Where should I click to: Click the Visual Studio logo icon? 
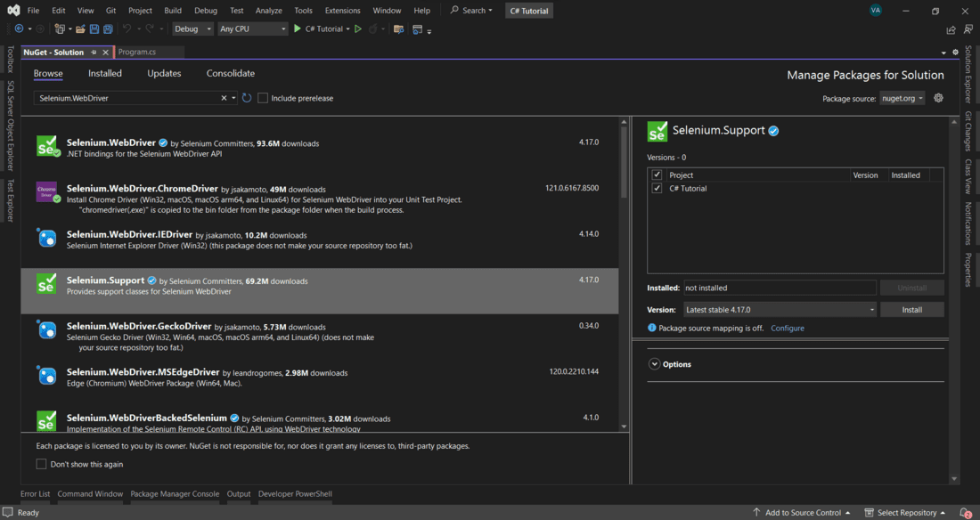point(13,10)
